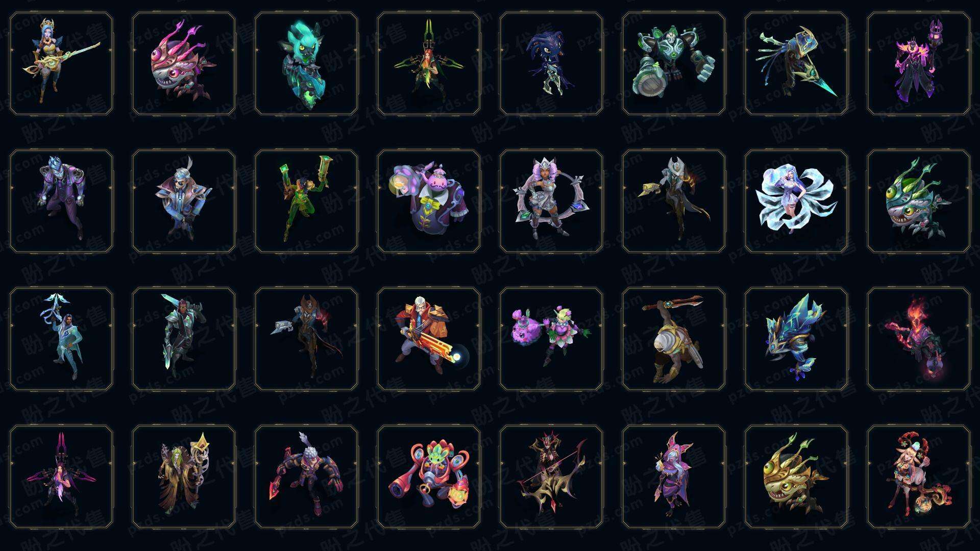Select the woman surrounded by white ice petals

pos(796,201)
